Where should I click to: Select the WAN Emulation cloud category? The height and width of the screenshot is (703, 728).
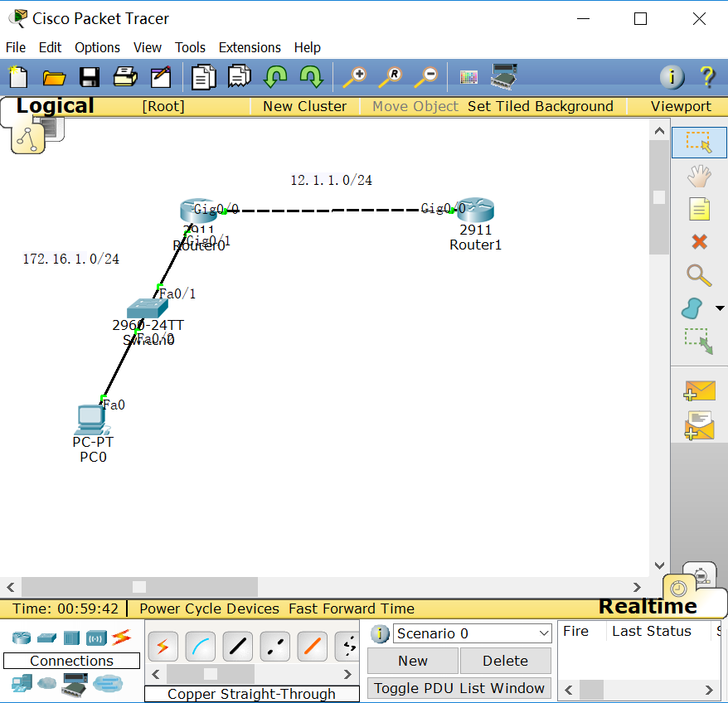tap(47, 683)
